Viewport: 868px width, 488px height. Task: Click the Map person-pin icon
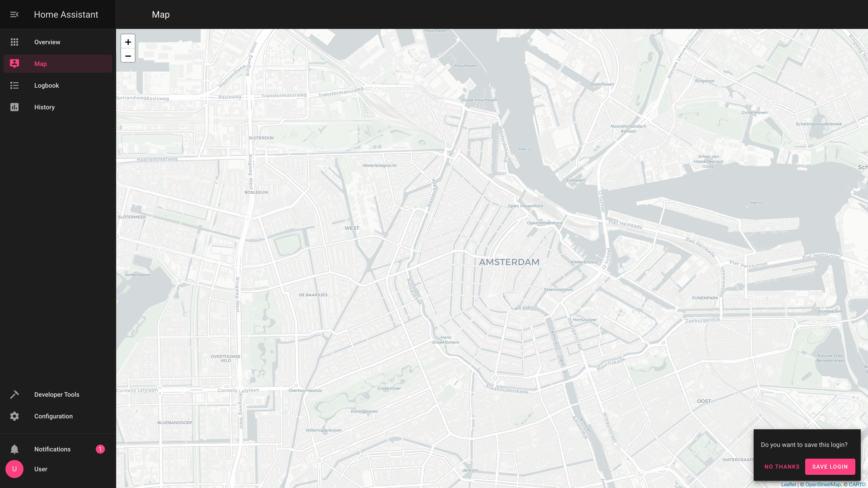pos(14,64)
